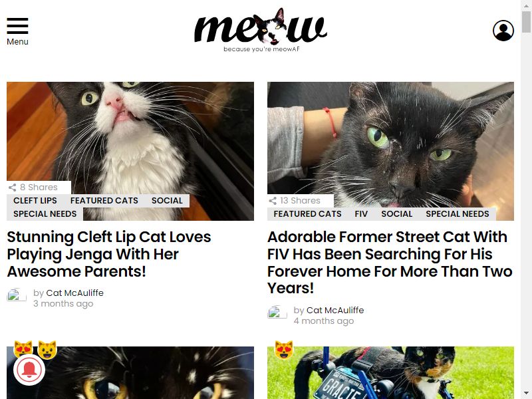Image resolution: width=532 pixels, height=399 pixels.
Task: Open Adorable Former Street Cat article headline
Action: 390,263
